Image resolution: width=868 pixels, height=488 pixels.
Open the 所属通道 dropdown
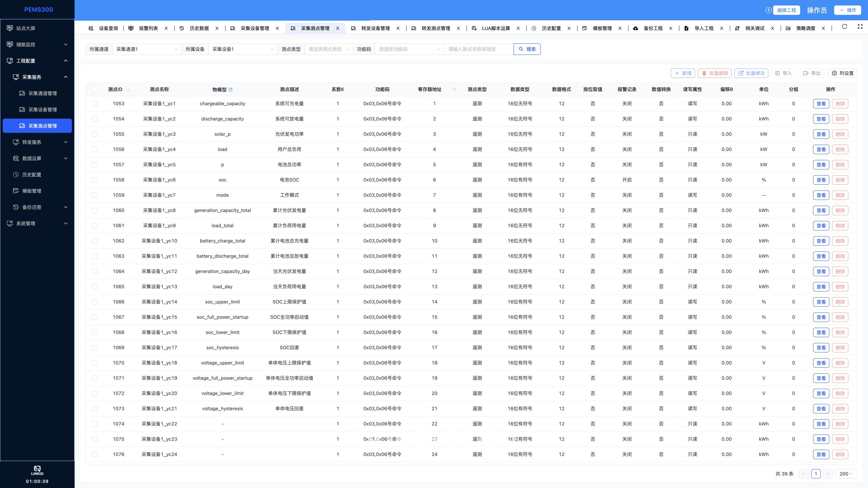(147, 49)
